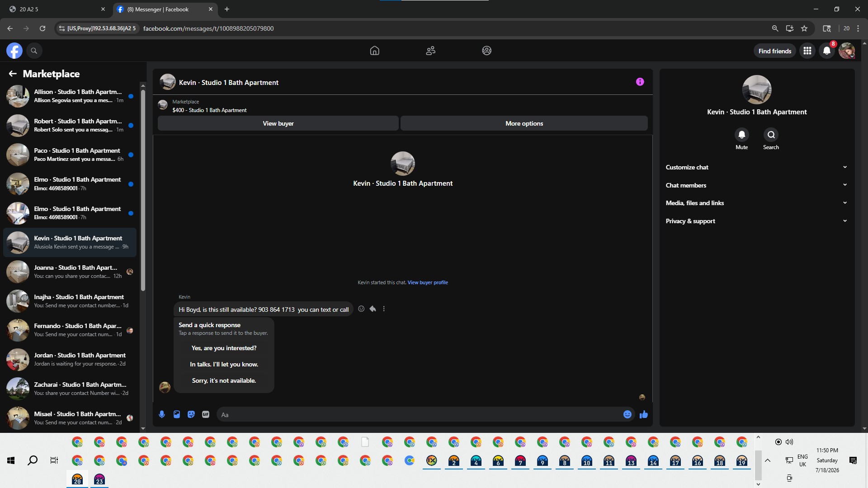868x488 pixels.
Task: Go back using the Marketplace back arrow
Action: (13, 74)
